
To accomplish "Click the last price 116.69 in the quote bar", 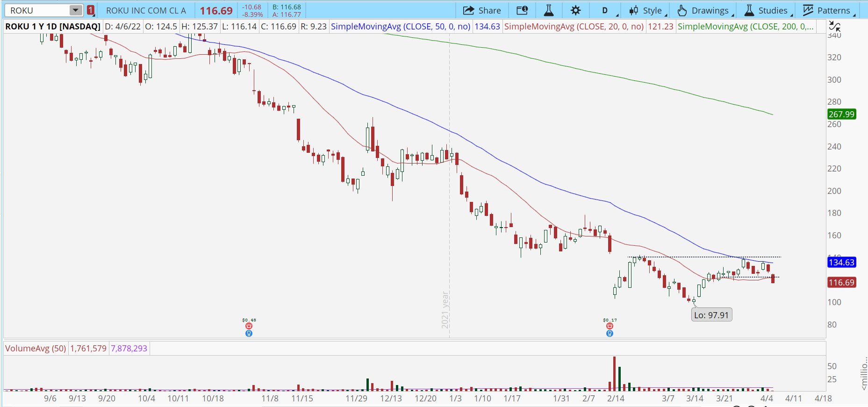I will pos(216,11).
